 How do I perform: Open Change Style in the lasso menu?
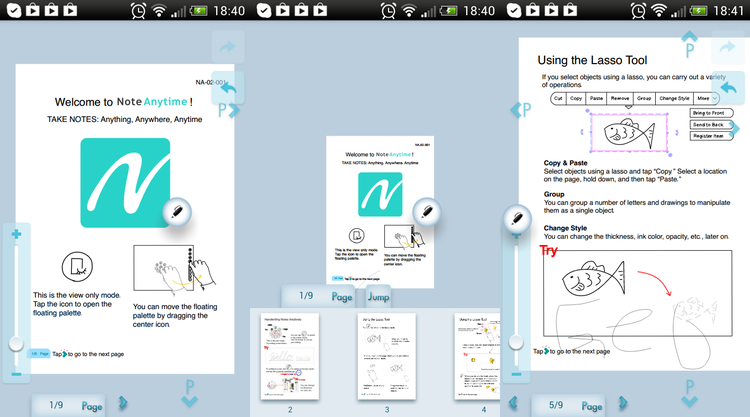[x=674, y=99]
